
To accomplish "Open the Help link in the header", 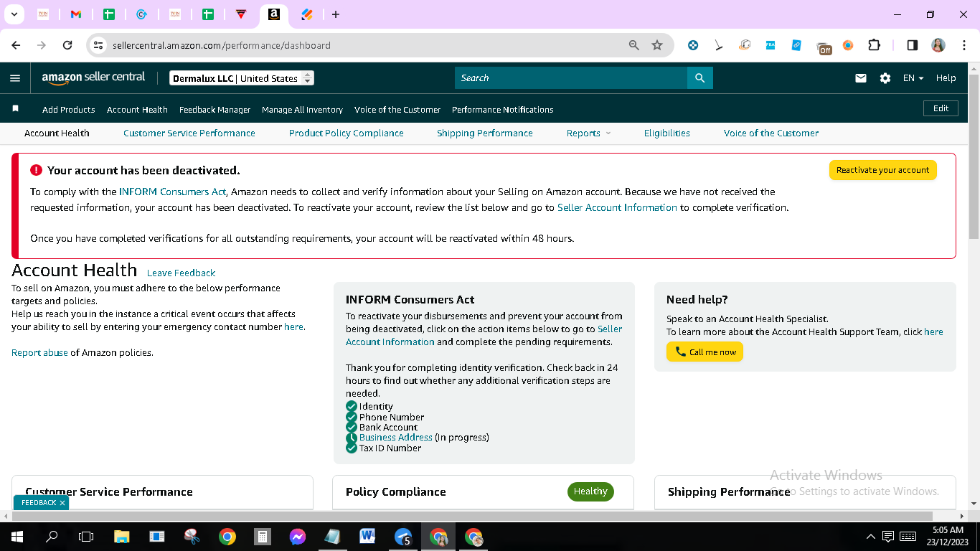I will pyautogui.click(x=946, y=78).
